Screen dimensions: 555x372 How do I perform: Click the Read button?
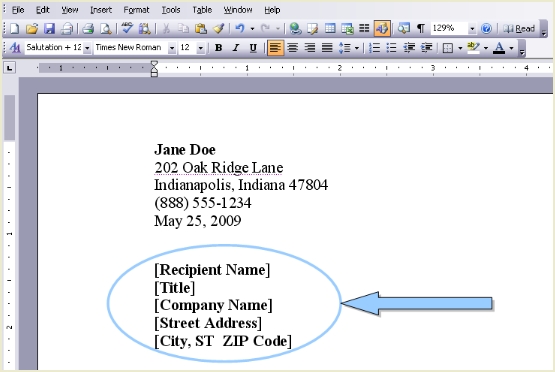[x=519, y=28]
